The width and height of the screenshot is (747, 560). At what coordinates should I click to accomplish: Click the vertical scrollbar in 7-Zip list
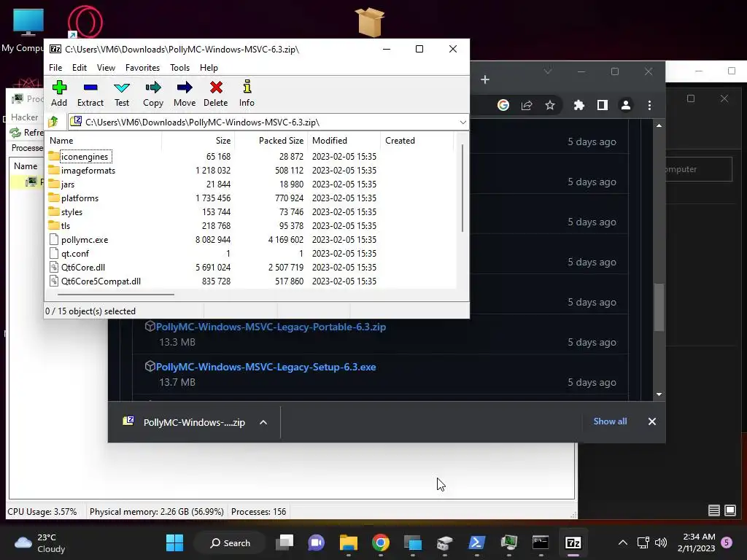[462, 188]
